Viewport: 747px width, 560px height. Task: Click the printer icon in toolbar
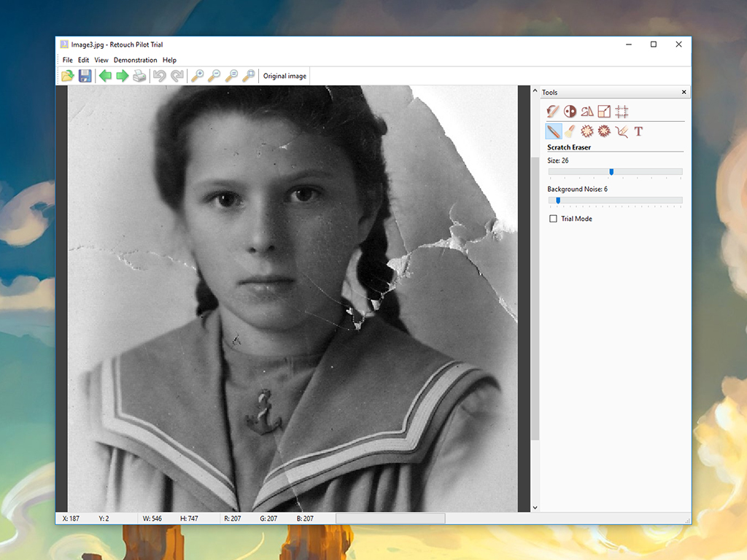(139, 76)
